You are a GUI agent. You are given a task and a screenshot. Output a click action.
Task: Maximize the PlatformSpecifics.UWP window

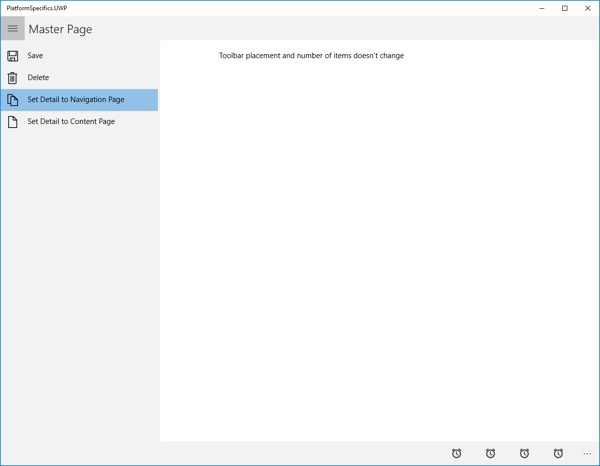click(x=565, y=8)
